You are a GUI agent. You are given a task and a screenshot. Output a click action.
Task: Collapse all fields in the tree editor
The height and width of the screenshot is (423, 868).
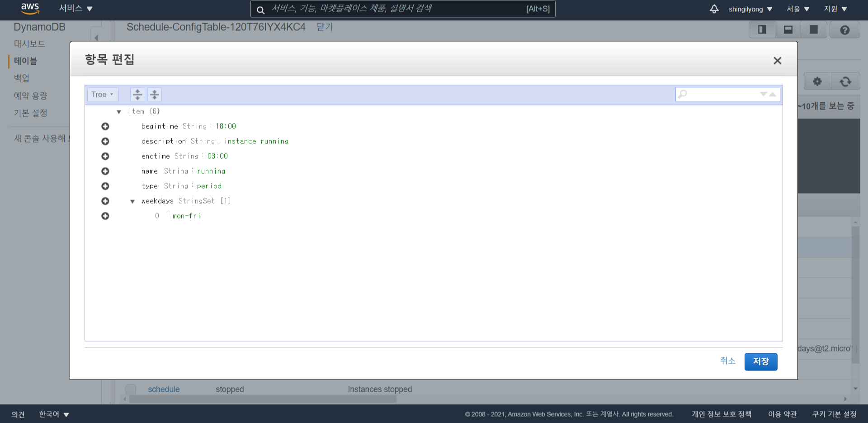click(155, 95)
